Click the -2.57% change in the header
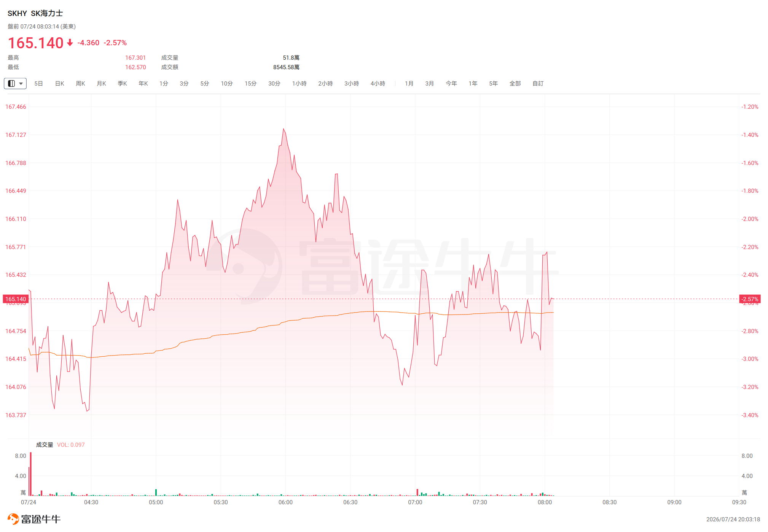This screenshot has height=532, width=768. pyautogui.click(x=115, y=43)
